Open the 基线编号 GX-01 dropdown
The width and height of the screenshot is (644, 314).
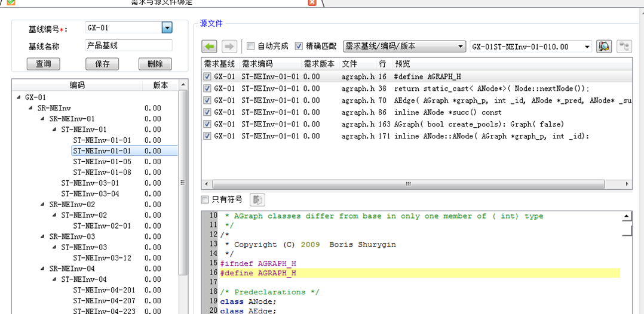167,27
